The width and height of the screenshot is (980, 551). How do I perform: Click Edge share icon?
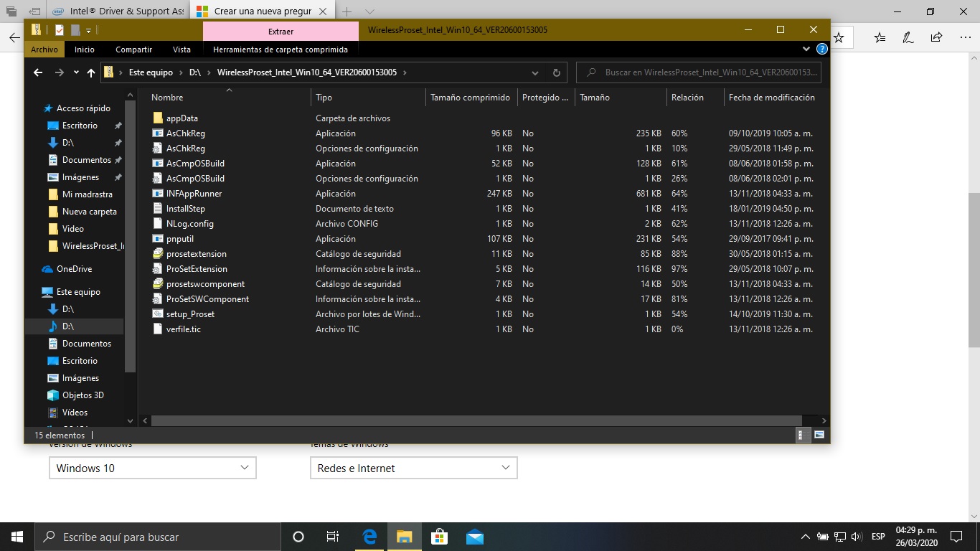click(936, 37)
